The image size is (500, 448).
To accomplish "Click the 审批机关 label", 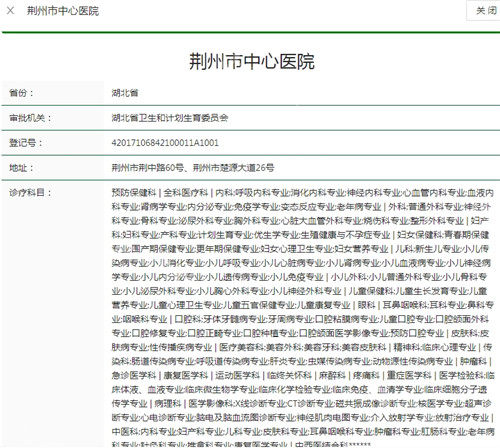I will coord(30,118).
